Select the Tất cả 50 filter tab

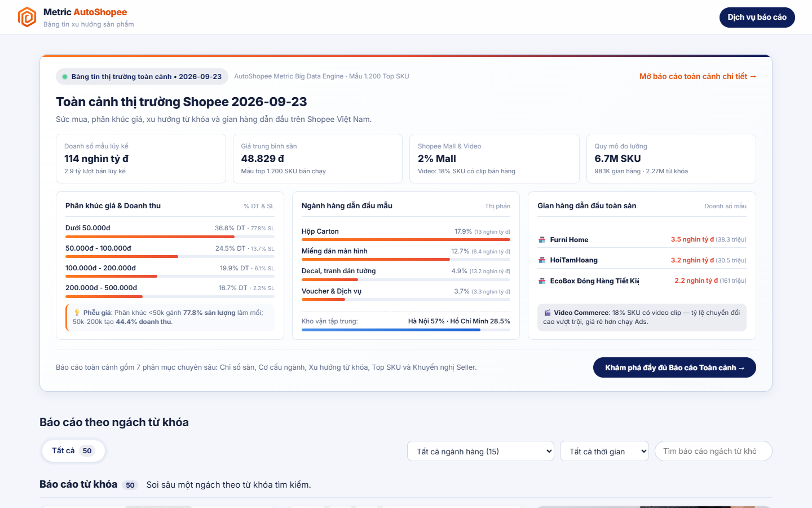pos(73,450)
